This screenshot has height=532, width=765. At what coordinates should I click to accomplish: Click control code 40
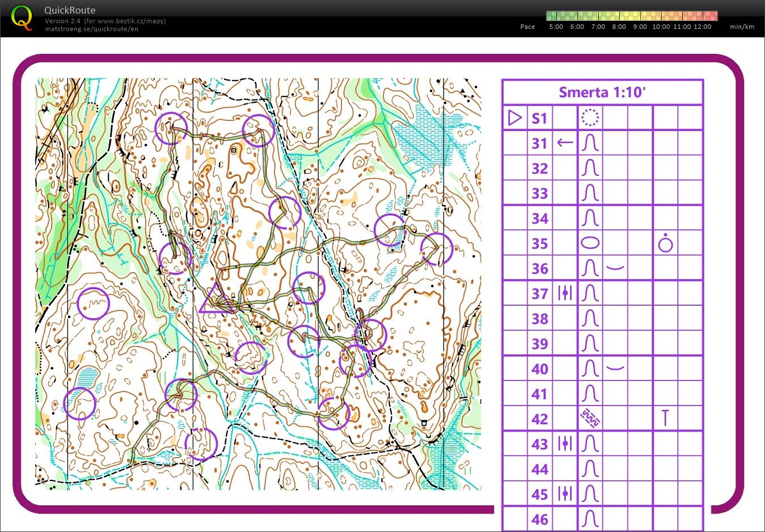540,369
